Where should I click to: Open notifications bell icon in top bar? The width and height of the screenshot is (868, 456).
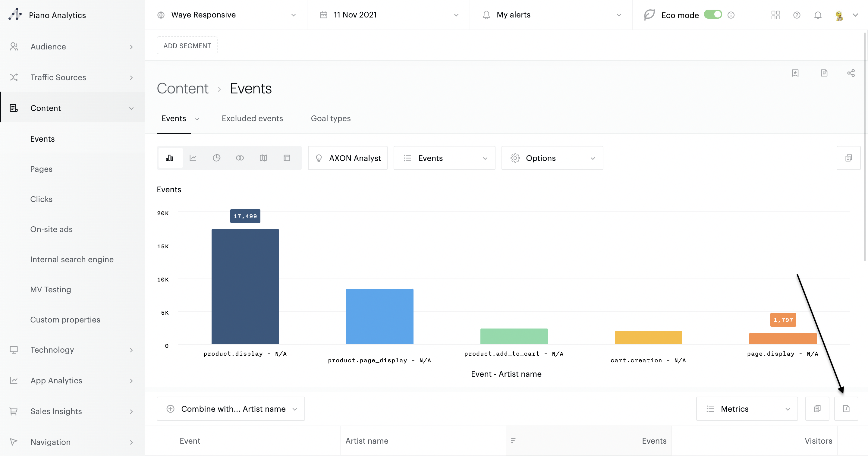pos(817,15)
